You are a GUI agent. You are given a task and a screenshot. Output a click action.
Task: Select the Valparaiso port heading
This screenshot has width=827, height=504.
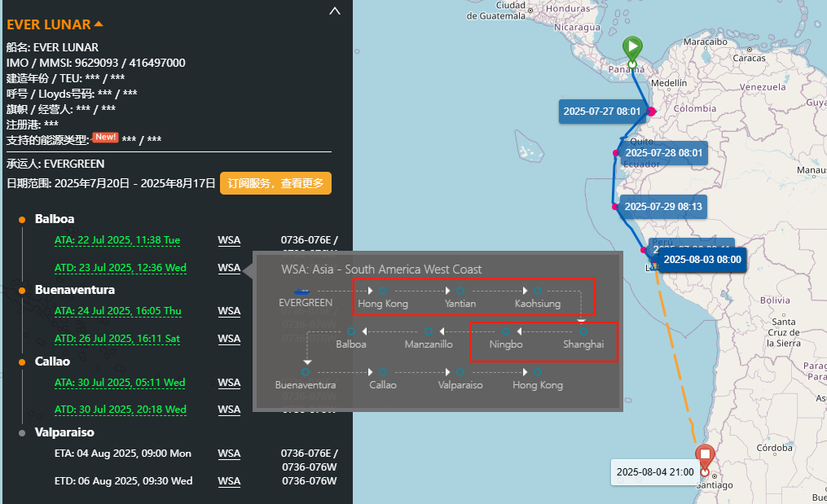point(64,432)
